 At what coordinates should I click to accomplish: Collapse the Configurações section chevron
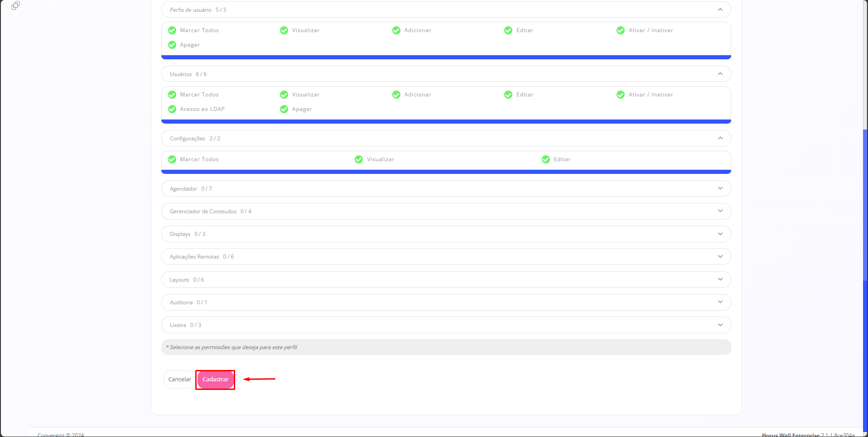[720, 138]
